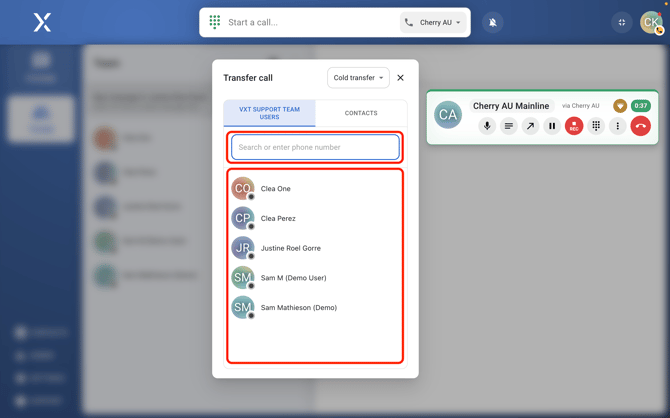Open the Cold transfer dropdown
This screenshot has height=418, width=670.
click(x=358, y=78)
